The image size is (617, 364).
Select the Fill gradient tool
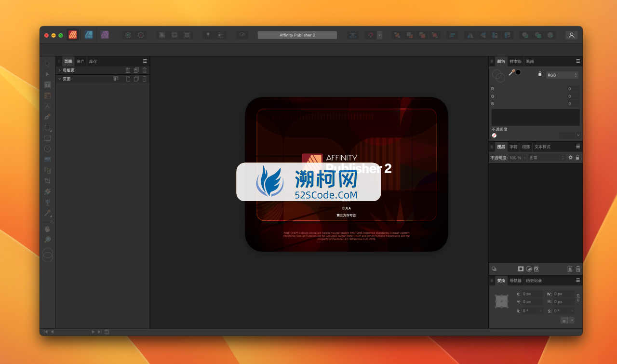tap(47, 191)
